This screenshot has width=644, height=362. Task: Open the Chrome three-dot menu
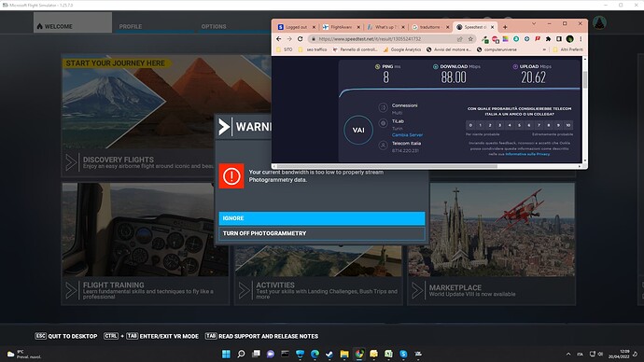point(581,39)
